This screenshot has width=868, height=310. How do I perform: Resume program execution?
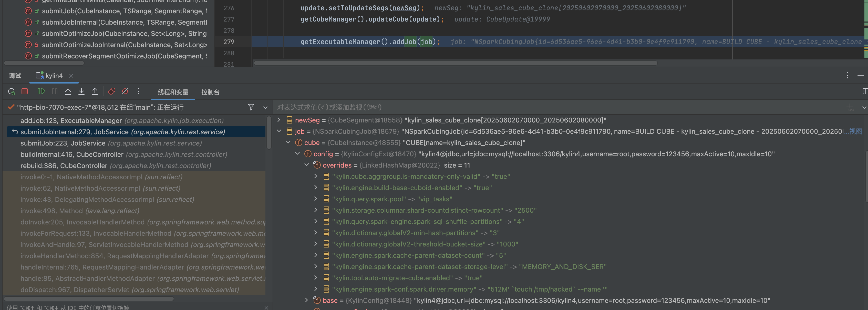(x=41, y=91)
